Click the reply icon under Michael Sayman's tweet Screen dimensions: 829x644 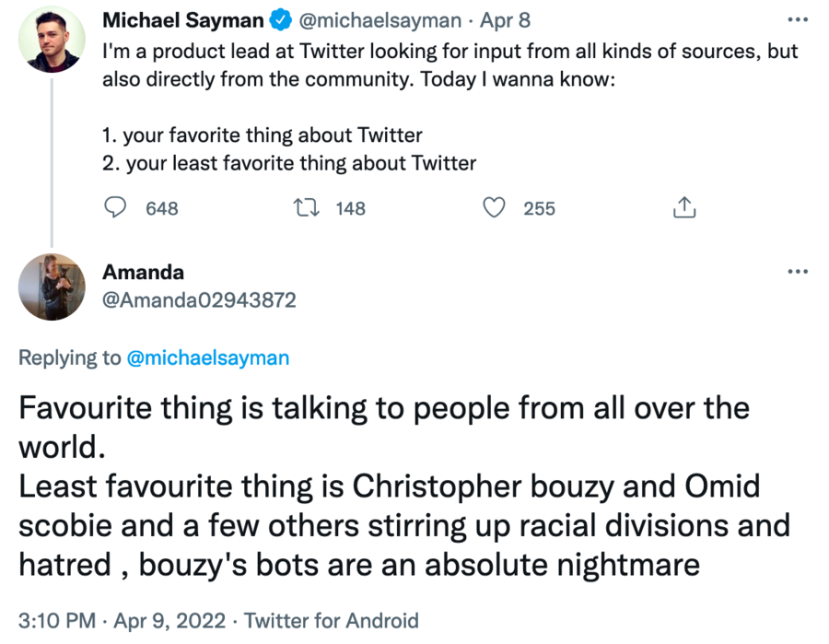114,208
